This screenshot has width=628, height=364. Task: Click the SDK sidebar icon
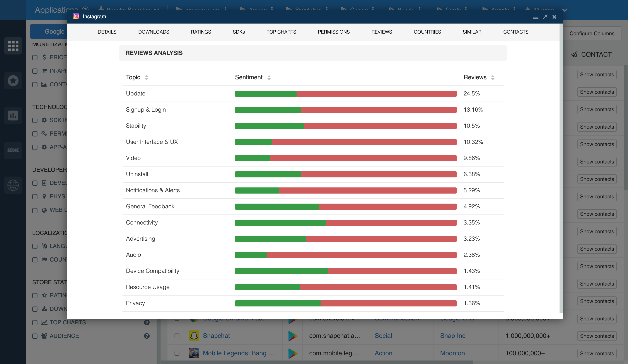point(13,150)
